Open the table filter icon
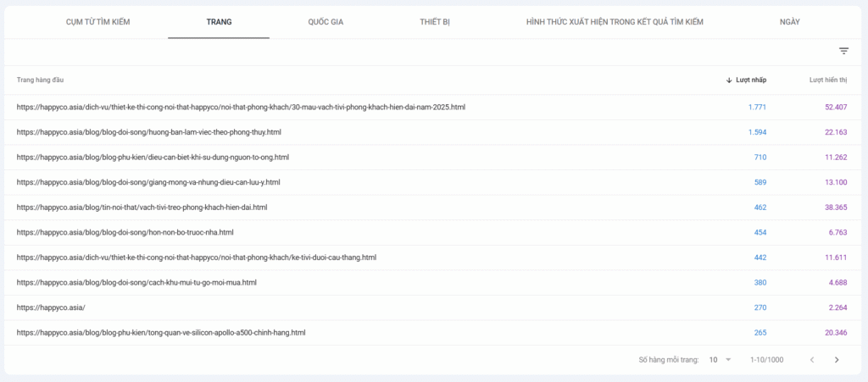The width and height of the screenshot is (868, 382). click(843, 52)
